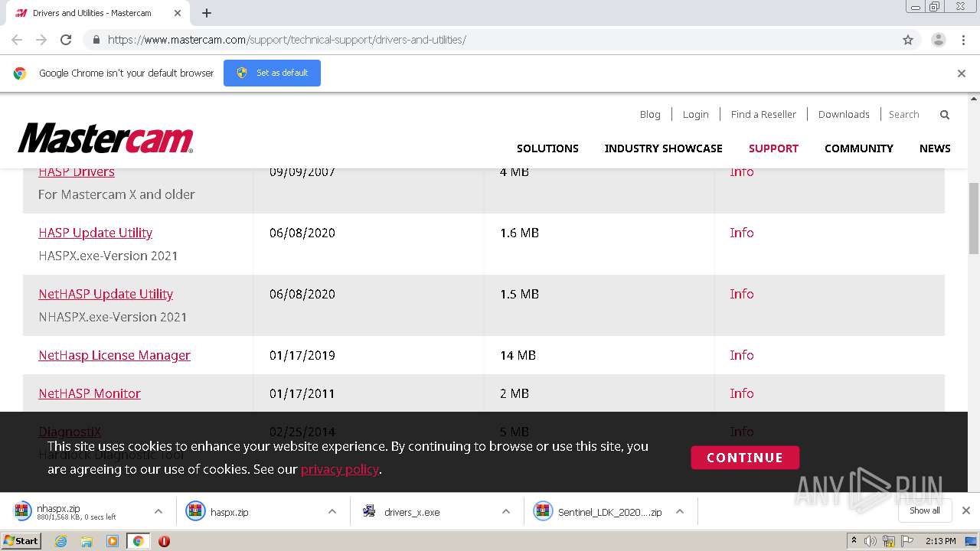Bookmark this page with the star icon

pyautogui.click(x=908, y=40)
